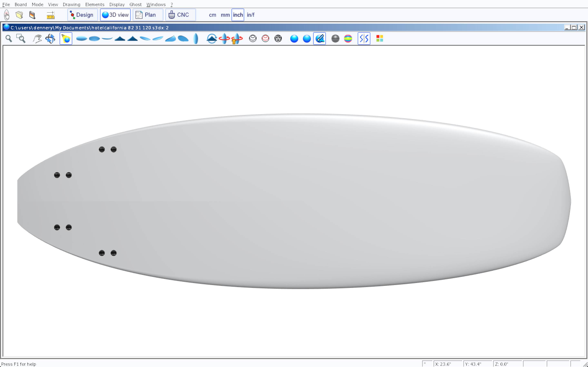The height and width of the screenshot is (367, 588).
Task: Click the striped zebra sphere icon
Action: 335,39
